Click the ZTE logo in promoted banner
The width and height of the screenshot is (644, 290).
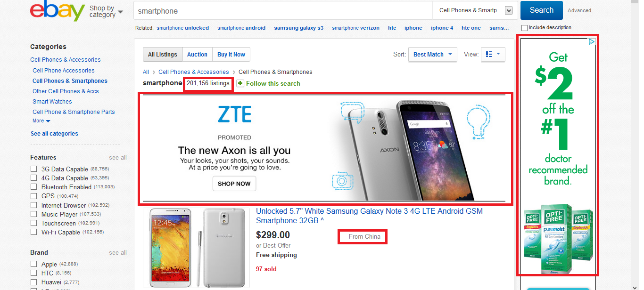(234, 114)
